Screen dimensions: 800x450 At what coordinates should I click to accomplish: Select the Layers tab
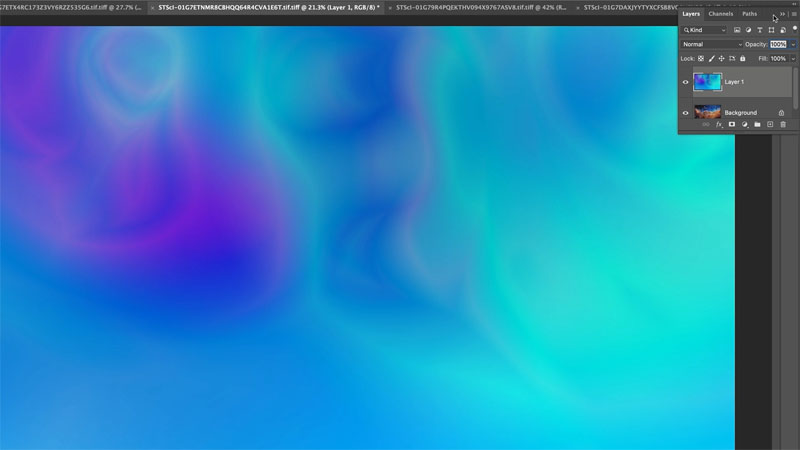tap(691, 14)
